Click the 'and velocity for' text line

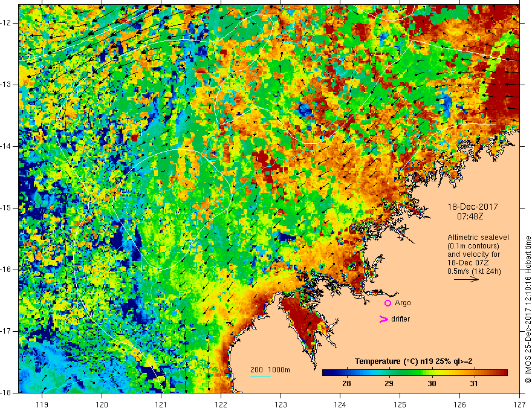[473, 254]
